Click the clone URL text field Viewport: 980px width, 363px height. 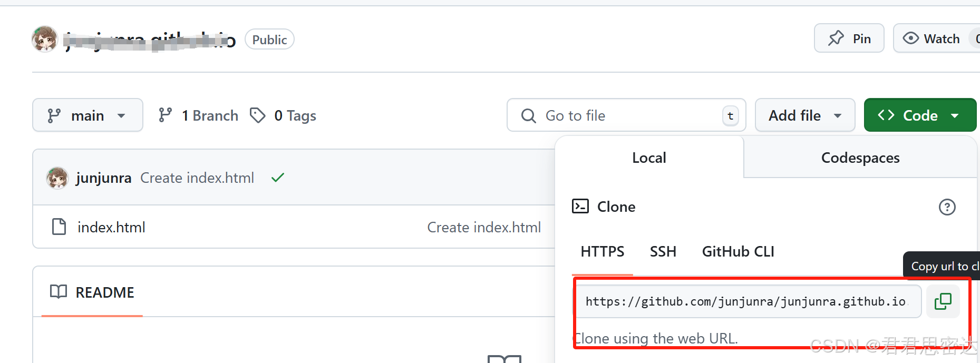pos(747,301)
